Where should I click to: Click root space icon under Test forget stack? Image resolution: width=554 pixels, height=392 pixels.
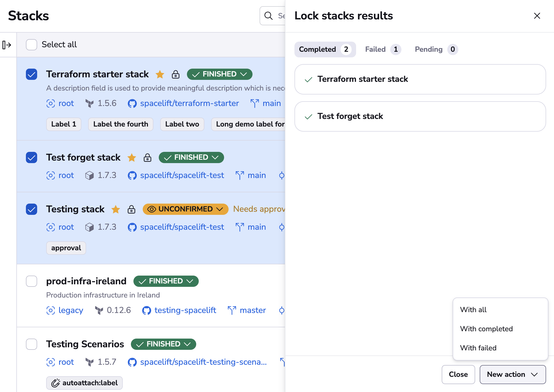pyautogui.click(x=50, y=175)
